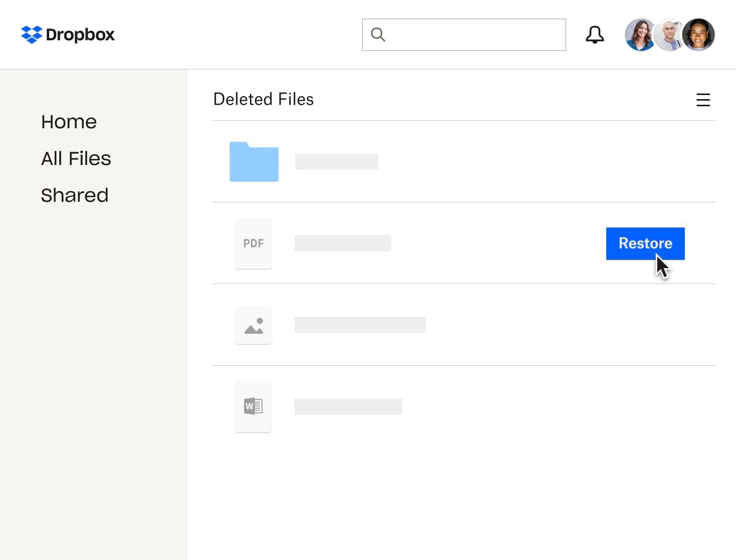Open the rightmost profile avatar
Viewport: 736px width, 560px height.
699,35
